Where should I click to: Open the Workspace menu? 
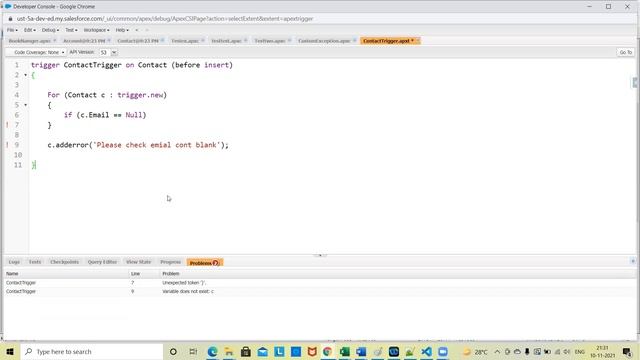tap(96, 30)
